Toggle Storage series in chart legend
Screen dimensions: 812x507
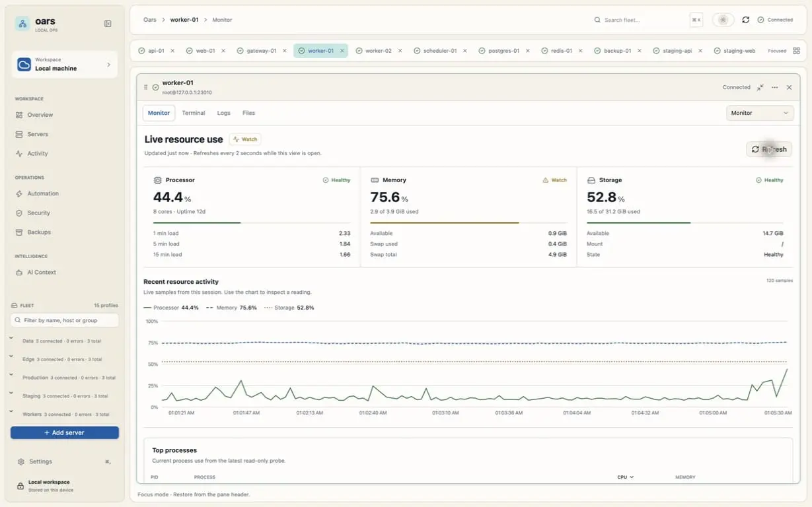pos(289,308)
